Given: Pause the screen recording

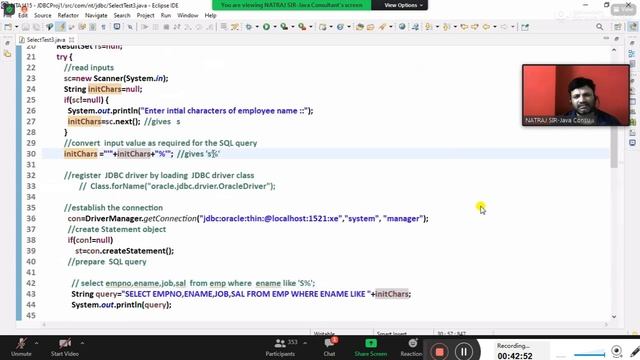Looking at the screenshot, I should (x=464, y=351).
